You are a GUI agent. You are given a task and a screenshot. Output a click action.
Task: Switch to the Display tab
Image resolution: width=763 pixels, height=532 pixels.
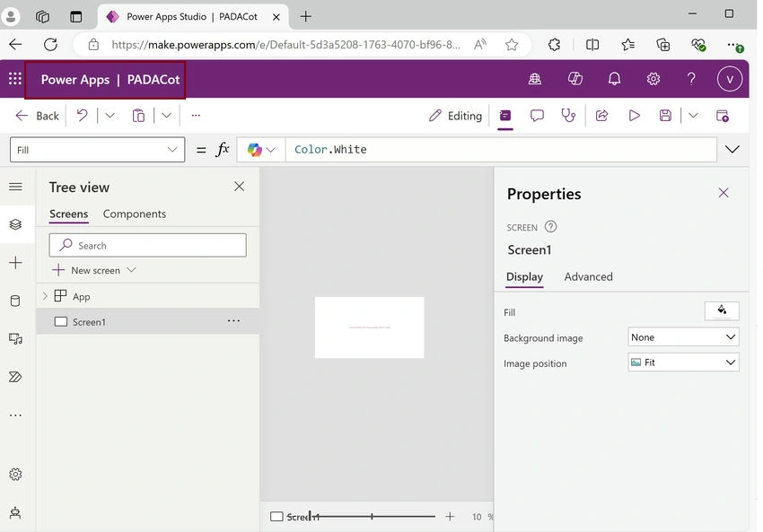click(524, 276)
